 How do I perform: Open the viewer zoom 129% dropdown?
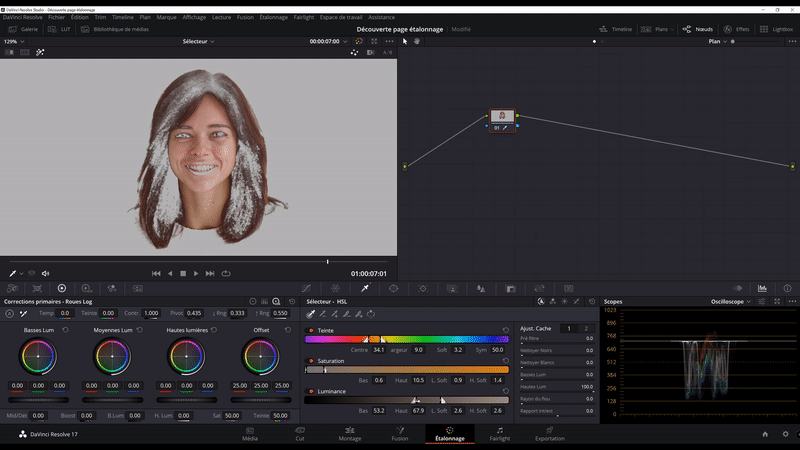click(x=15, y=41)
